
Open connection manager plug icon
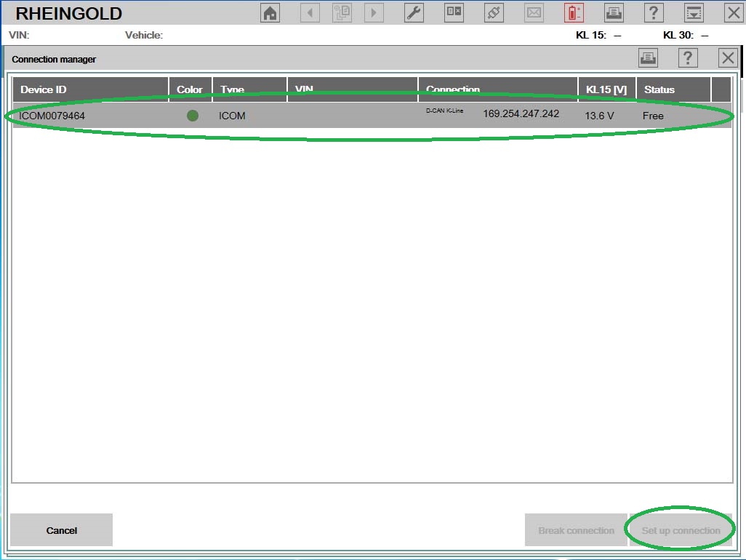[x=494, y=13]
